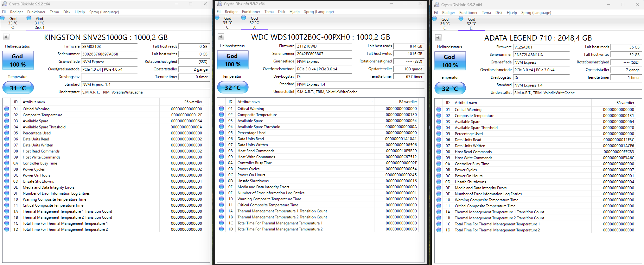Open the Tema menu in the WDC window
644x265 pixels.
click(x=269, y=12)
